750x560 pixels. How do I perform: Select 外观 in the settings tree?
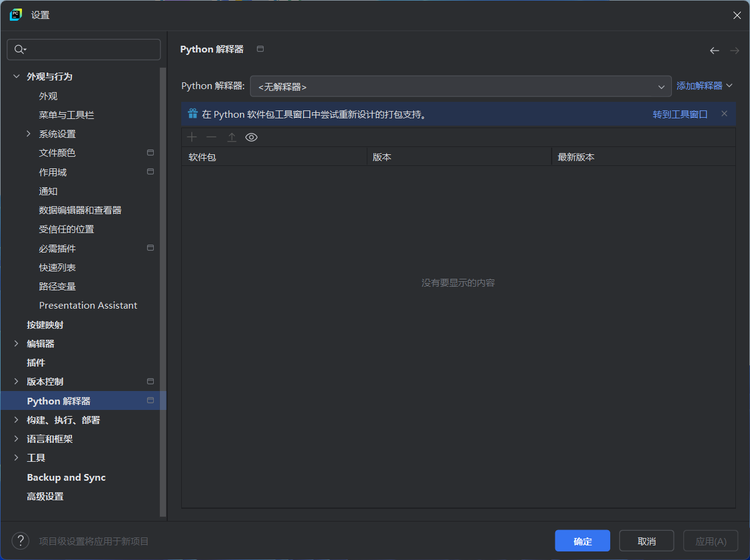pyautogui.click(x=48, y=96)
